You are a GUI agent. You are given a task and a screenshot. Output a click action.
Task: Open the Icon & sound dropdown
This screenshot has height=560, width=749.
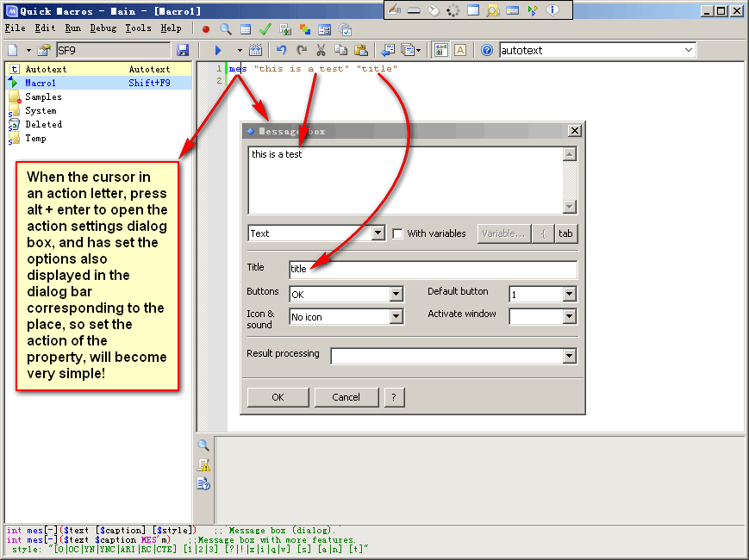click(x=396, y=317)
